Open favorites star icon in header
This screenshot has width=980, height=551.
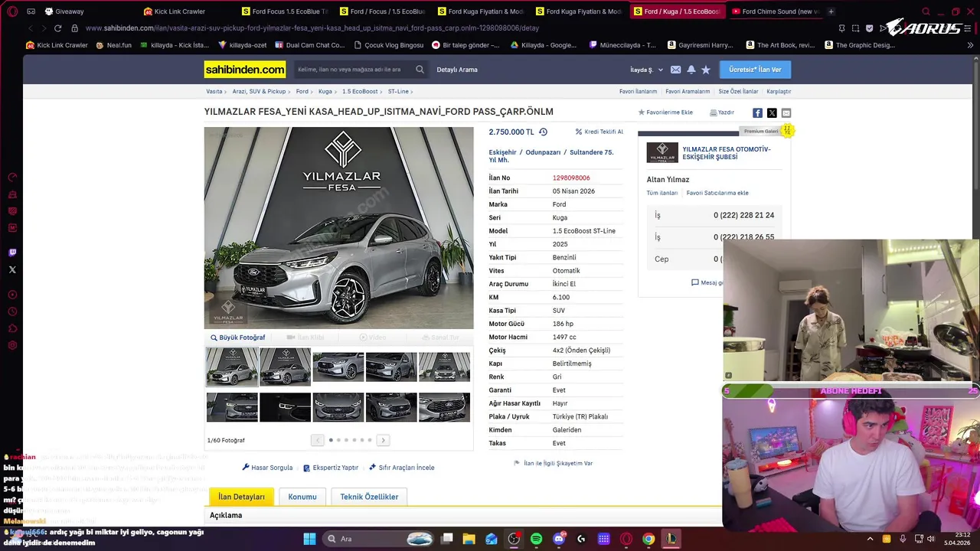pos(706,70)
